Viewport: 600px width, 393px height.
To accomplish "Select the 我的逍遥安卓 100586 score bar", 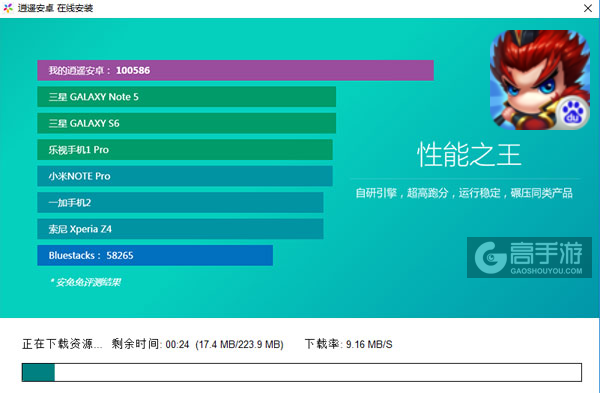I will pyautogui.click(x=235, y=70).
